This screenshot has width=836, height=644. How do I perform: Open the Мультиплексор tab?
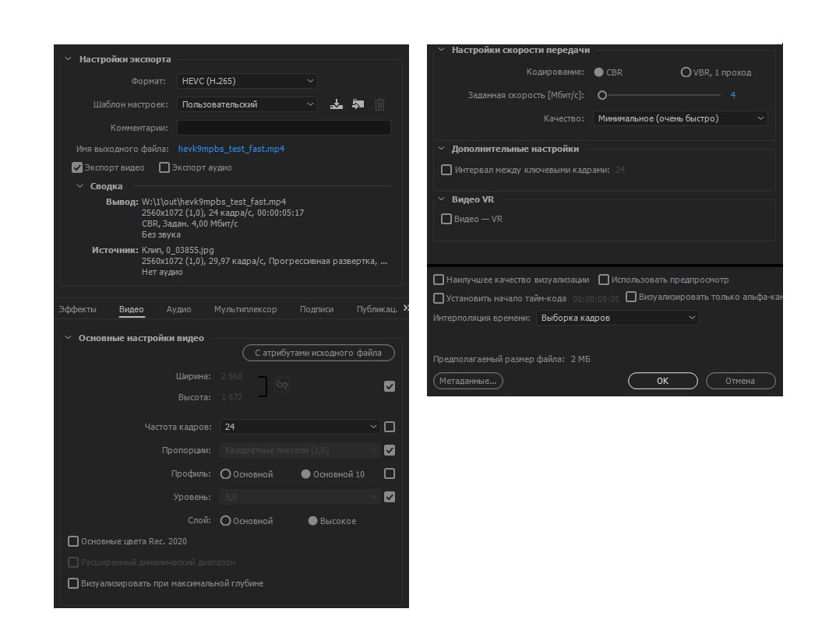(245, 309)
